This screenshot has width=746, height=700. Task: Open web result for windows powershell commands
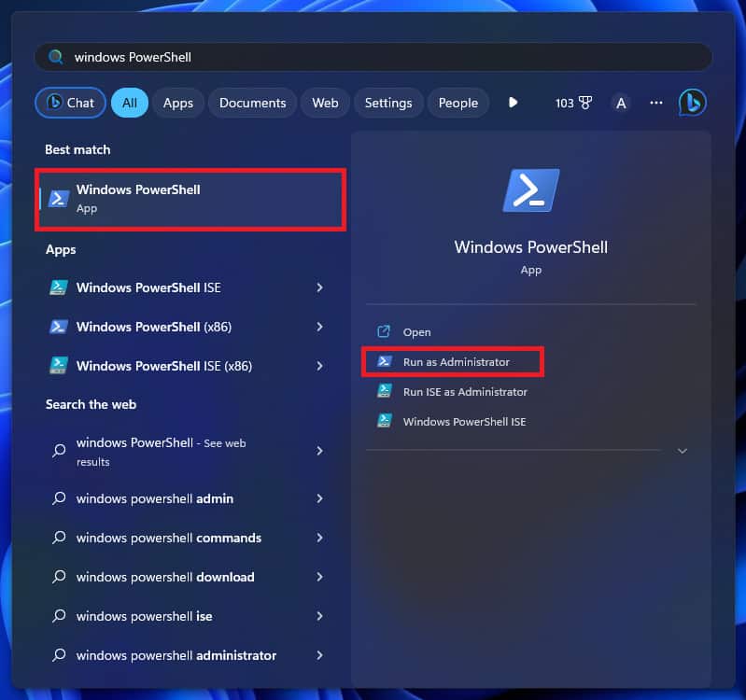click(169, 538)
